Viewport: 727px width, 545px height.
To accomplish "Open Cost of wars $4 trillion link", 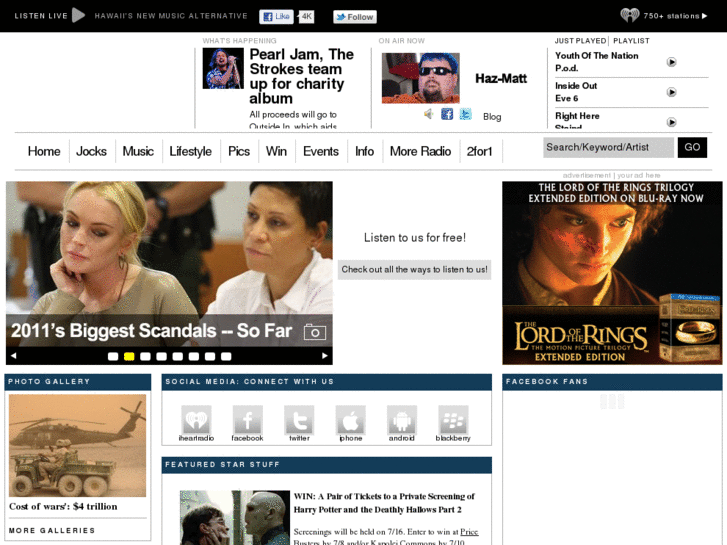I will [x=63, y=507].
